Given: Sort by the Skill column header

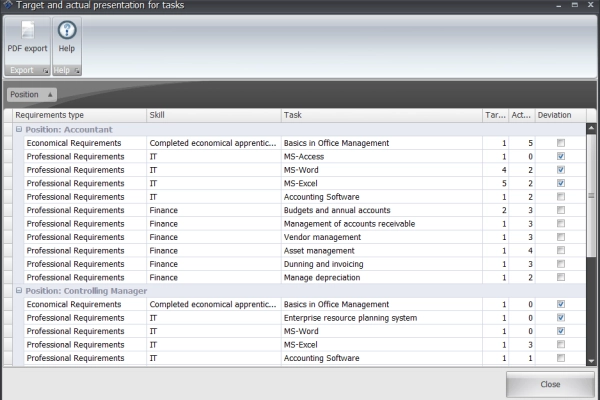Looking at the screenshot, I should pos(212,116).
